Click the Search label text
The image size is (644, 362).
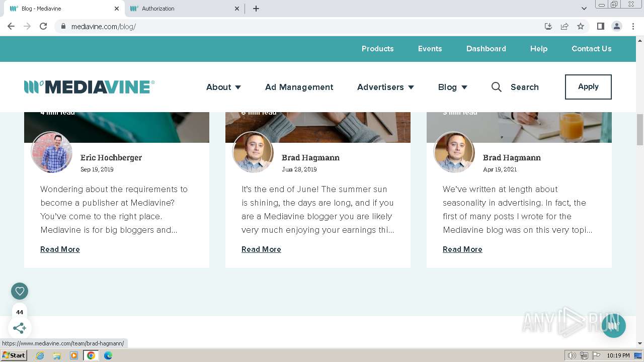pos(524,87)
